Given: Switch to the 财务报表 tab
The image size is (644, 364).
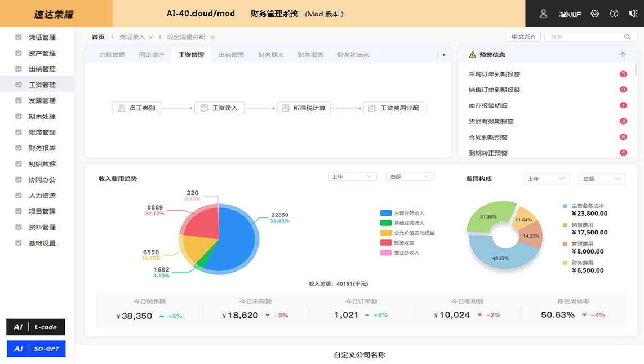Looking at the screenshot, I should [x=310, y=55].
